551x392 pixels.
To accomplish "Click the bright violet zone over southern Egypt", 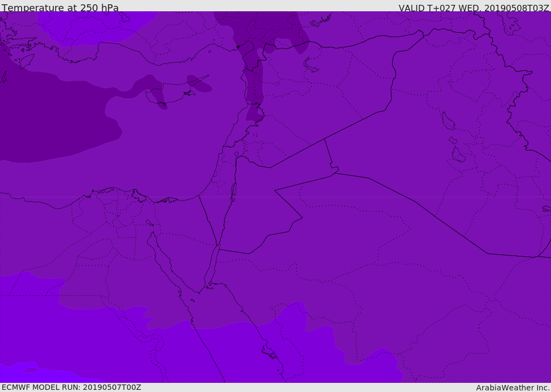I will [81, 339].
